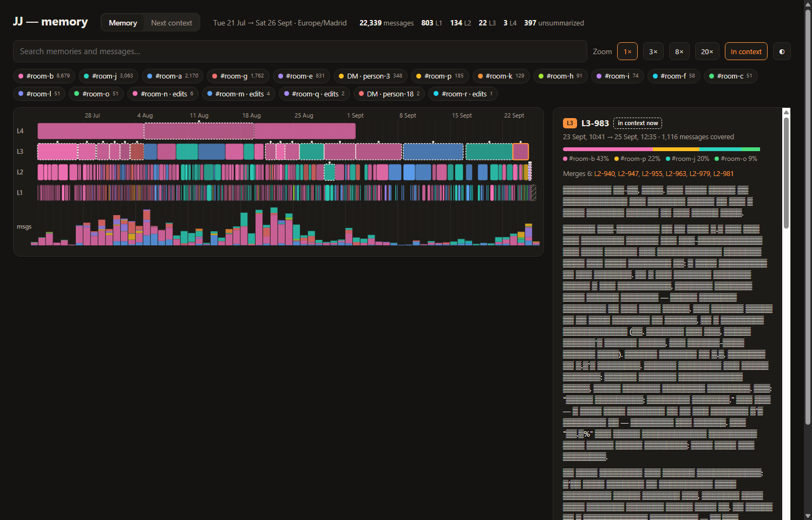Set zoom to 1×
This screenshot has width=812, height=520.
point(627,51)
